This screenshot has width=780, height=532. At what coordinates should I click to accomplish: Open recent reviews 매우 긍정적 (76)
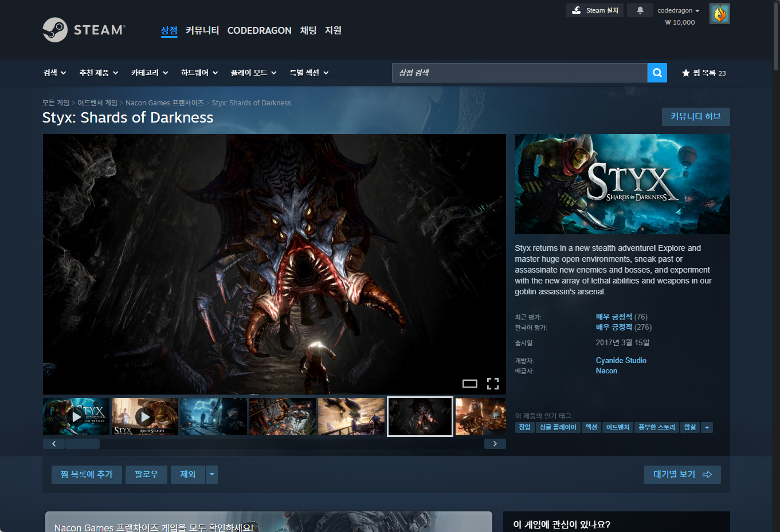(622, 317)
